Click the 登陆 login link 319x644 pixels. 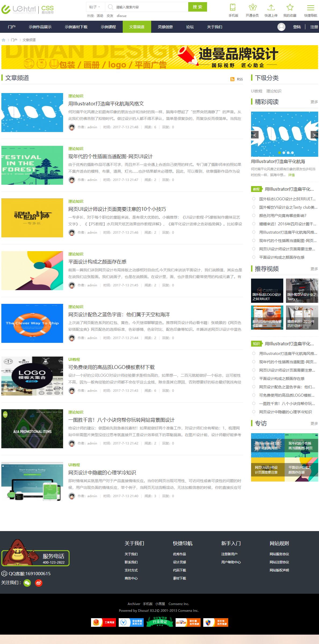pyautogui.click(x=297, y=27)
